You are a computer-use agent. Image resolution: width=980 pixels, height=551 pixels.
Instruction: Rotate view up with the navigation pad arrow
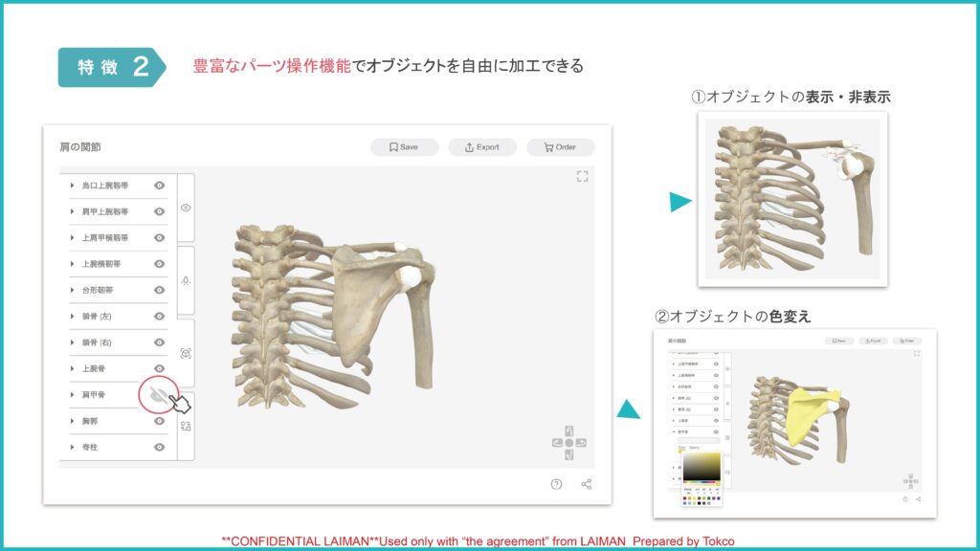pos(568,431)
